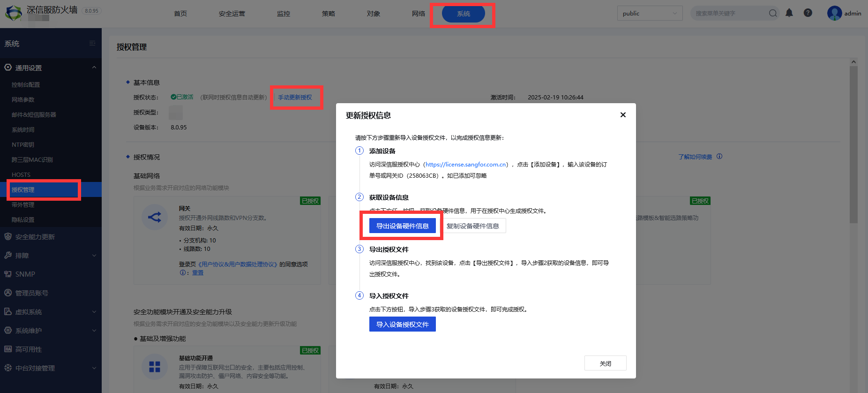The width and height of the screenshot is (868, 393).
Task: Click the 导出设备硬件信息 button
Action: 402,226
